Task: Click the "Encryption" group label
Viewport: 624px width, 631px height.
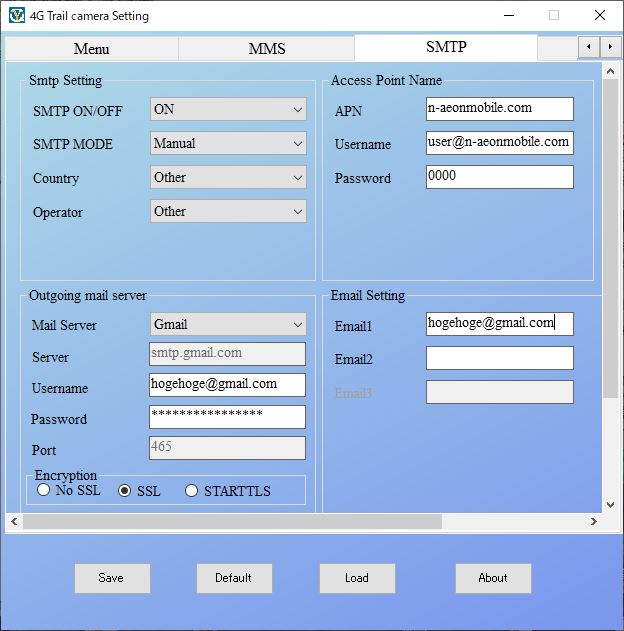Action: point(66,475)
